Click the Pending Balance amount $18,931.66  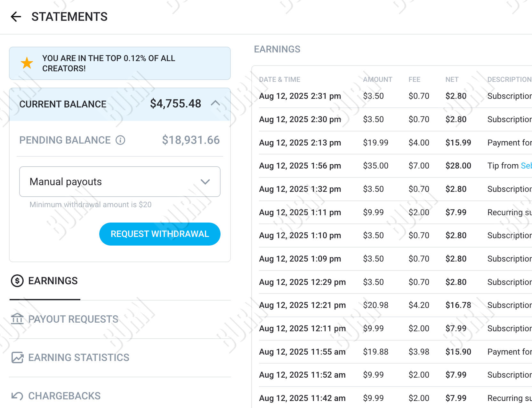tap(190, 140)
